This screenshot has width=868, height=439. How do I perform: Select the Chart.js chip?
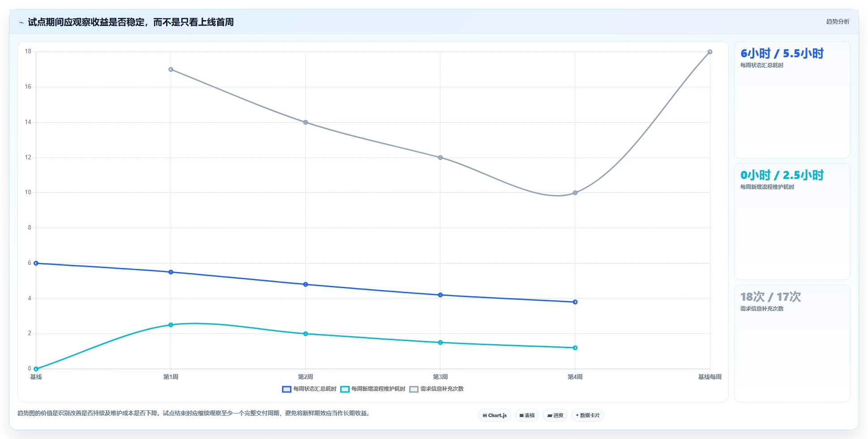[x=495, y=415]
